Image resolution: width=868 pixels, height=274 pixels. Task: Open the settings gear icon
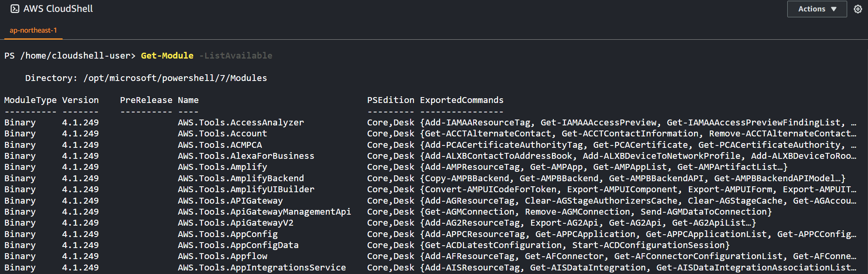858,9
